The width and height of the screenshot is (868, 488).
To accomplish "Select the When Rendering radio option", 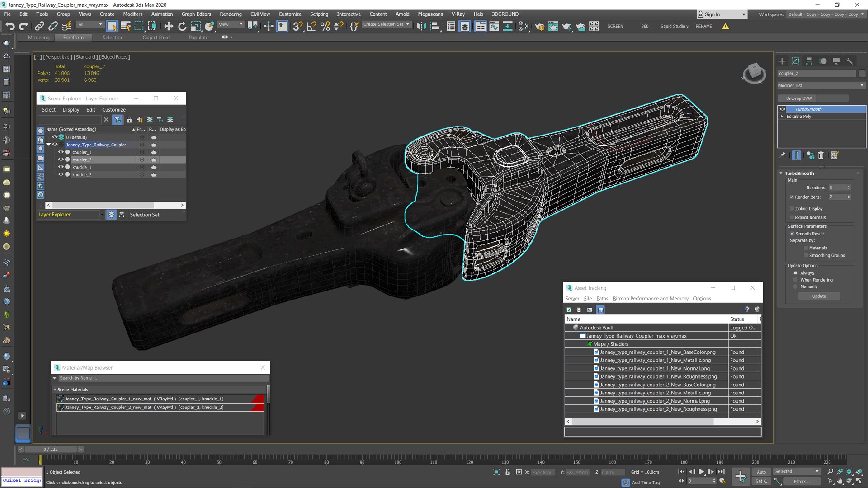I will click(x=796, y=280).
